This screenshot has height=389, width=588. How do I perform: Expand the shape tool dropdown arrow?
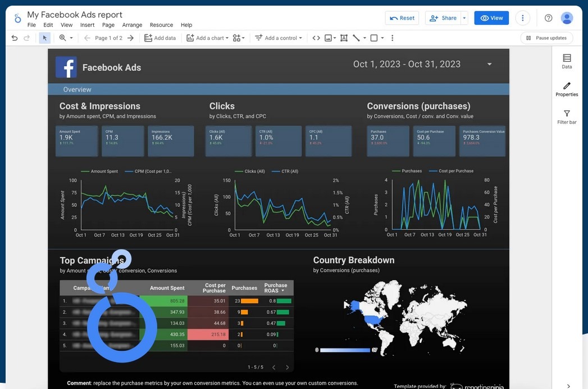pyautogui.click(x=382, y=38)
